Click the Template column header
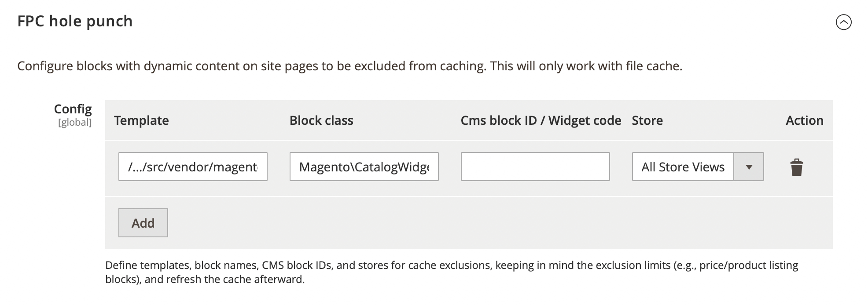 coord(141,120)
